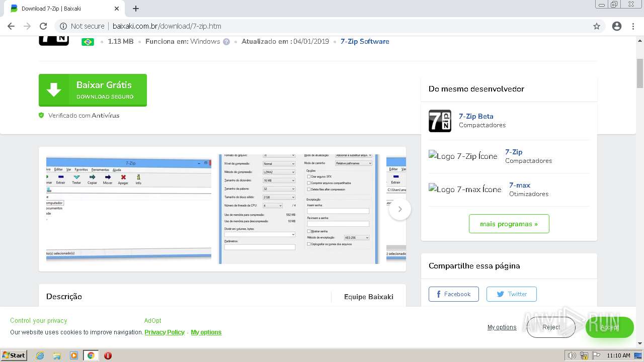644x362 pixels.
Task: Click My options link in the cookie text
Action: 206,332
